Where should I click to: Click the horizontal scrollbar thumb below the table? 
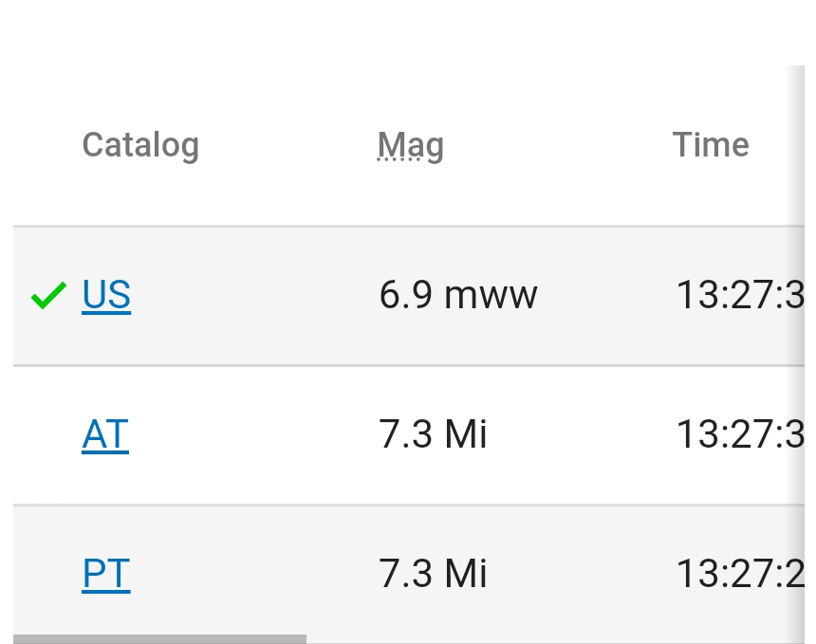[159, 639]
